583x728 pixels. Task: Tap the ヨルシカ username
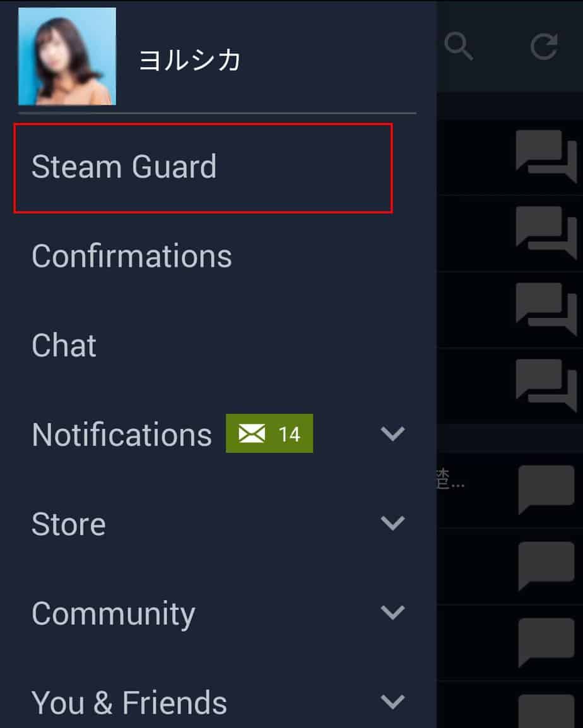coord(189,61)
